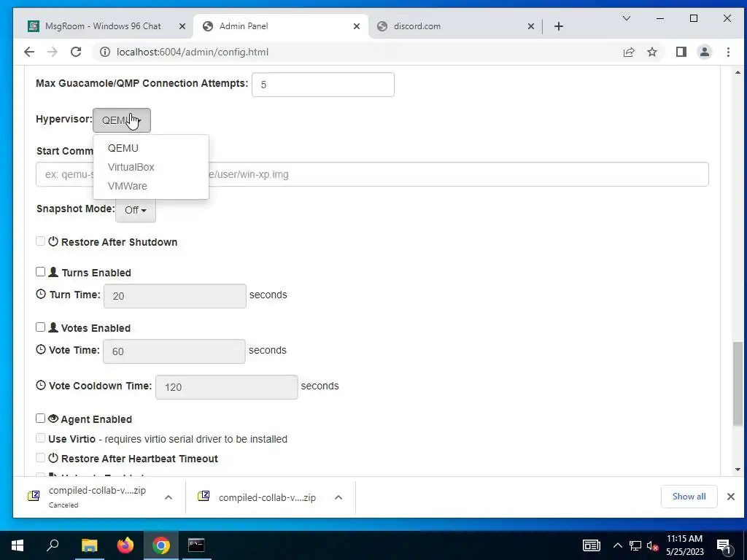The width and height of the screenshot is (747, 560).
Task: Open the Windows Start menu
Action: point(18,545)
